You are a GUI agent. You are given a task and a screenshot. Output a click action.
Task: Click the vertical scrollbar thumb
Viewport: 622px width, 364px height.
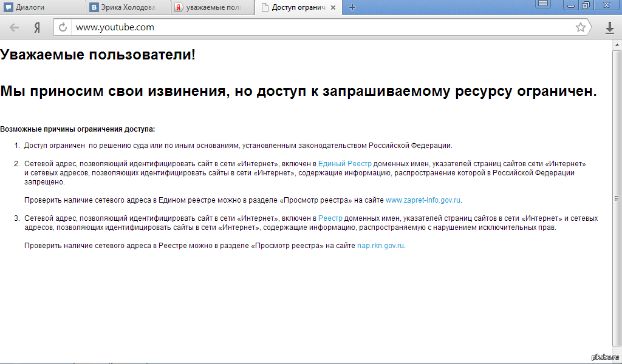[617, 198]
